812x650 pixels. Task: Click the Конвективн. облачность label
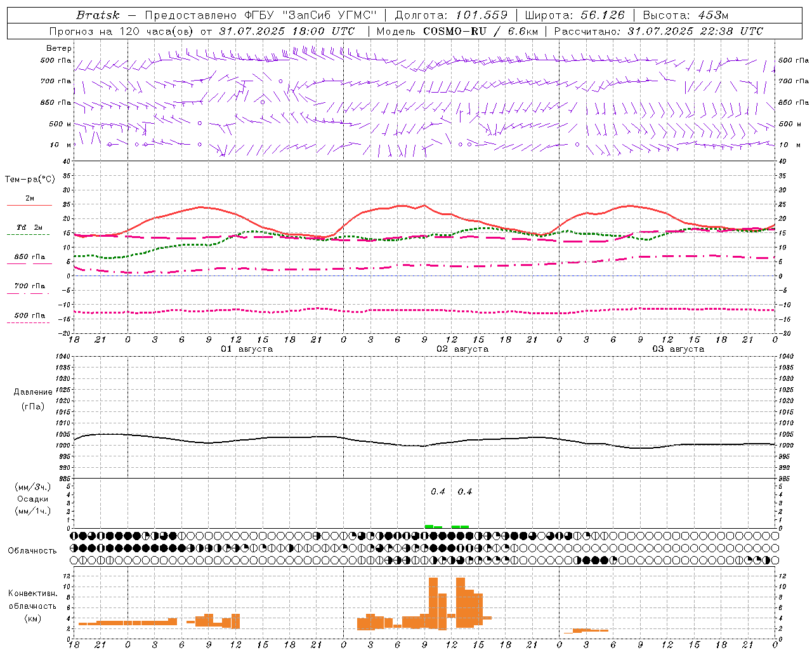pos(32,606)
